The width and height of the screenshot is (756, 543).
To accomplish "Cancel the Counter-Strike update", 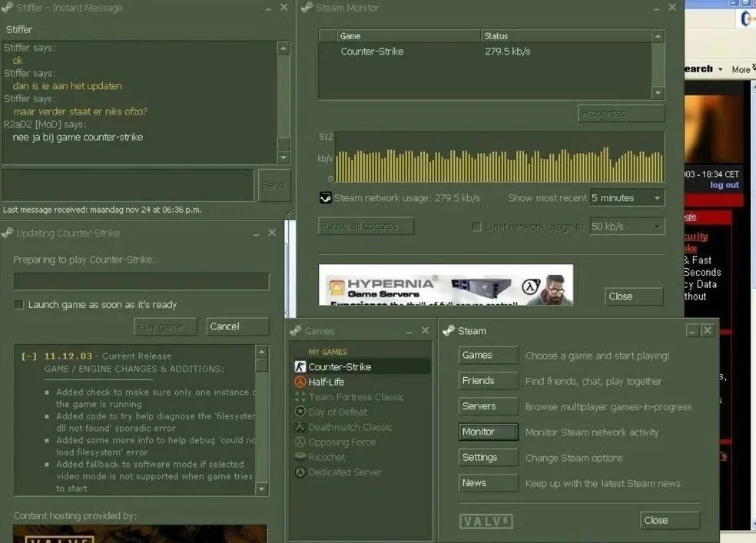I will click(x=237, y=326).
